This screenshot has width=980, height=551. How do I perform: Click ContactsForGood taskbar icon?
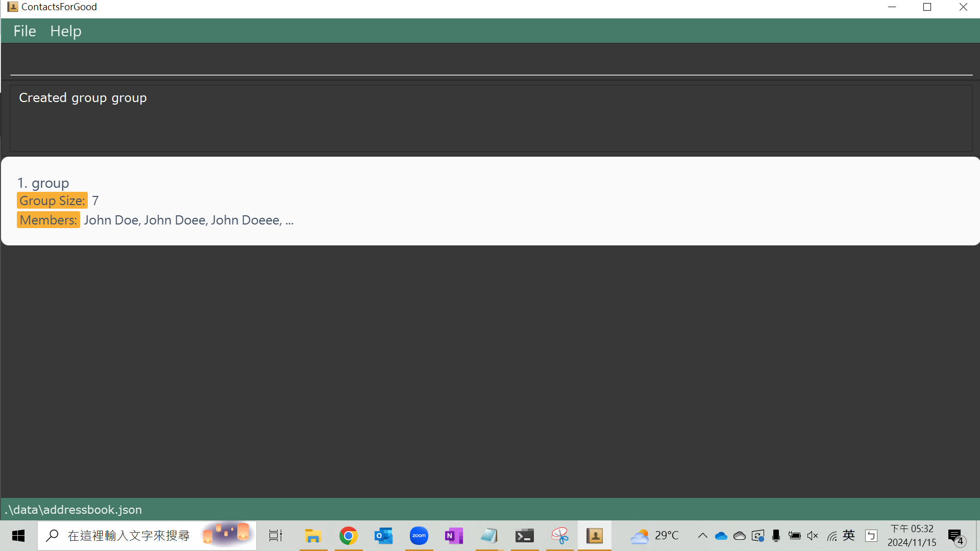[x=595, y=536]
